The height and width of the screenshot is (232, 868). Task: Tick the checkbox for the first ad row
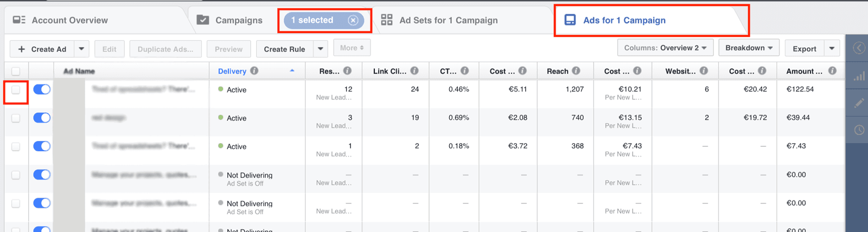(x=16, y=90)
